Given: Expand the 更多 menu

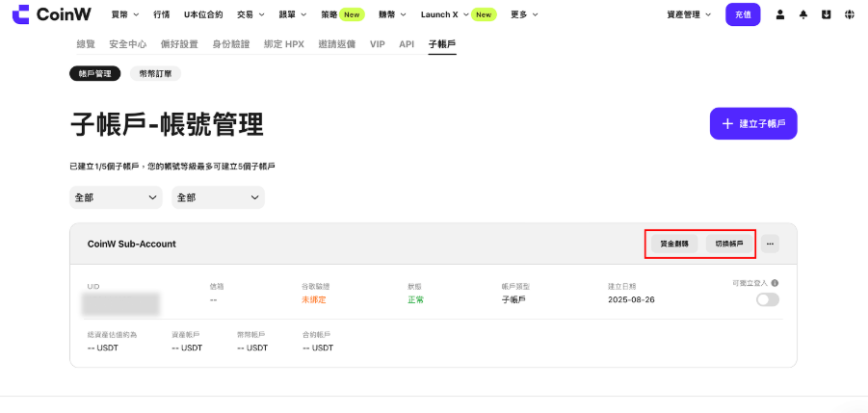Looking at the screenshot, I should tap(524, 15).
